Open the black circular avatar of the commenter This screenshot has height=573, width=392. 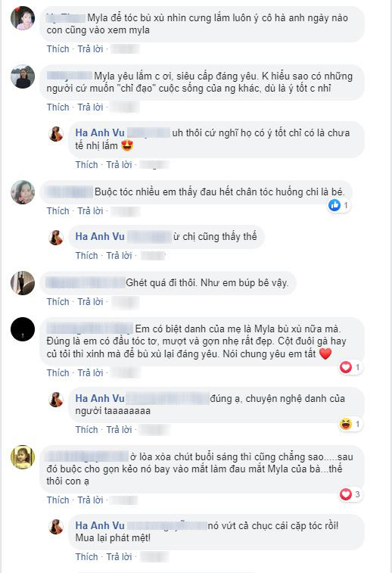pyautogui.click(x=23, y=329)
